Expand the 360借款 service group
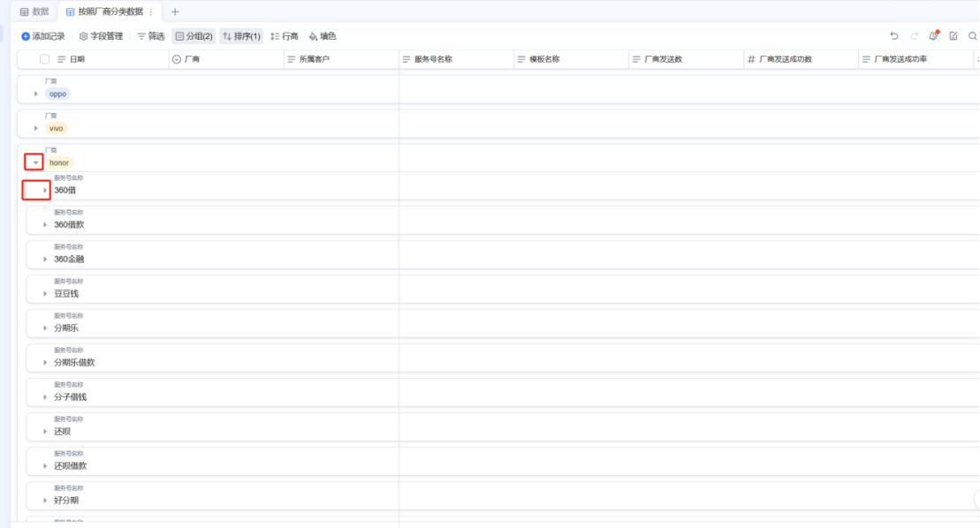 pyautogui.click(x=45, y=224)
